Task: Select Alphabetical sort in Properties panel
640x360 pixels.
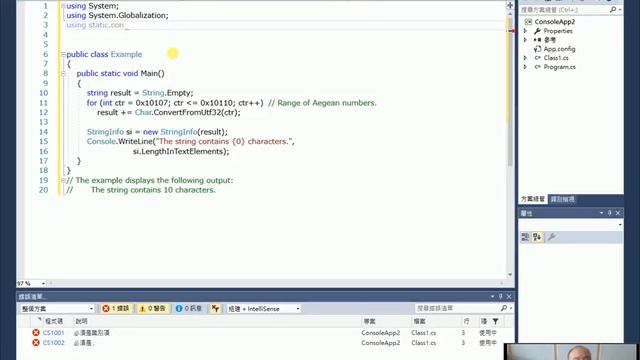Action: [x=537, y=237]
